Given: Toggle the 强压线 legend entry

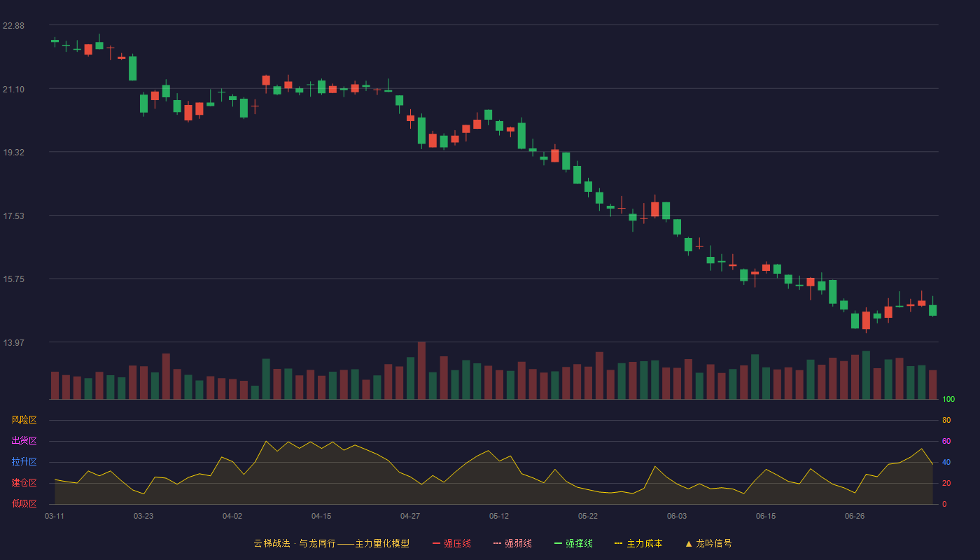Looking at the screenshot, I should (x=451, y=543).
